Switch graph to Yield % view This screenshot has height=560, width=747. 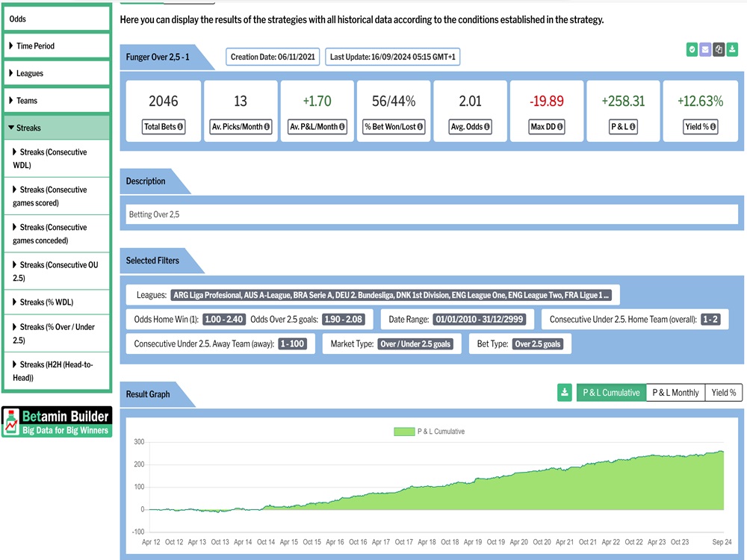(723, 392)
